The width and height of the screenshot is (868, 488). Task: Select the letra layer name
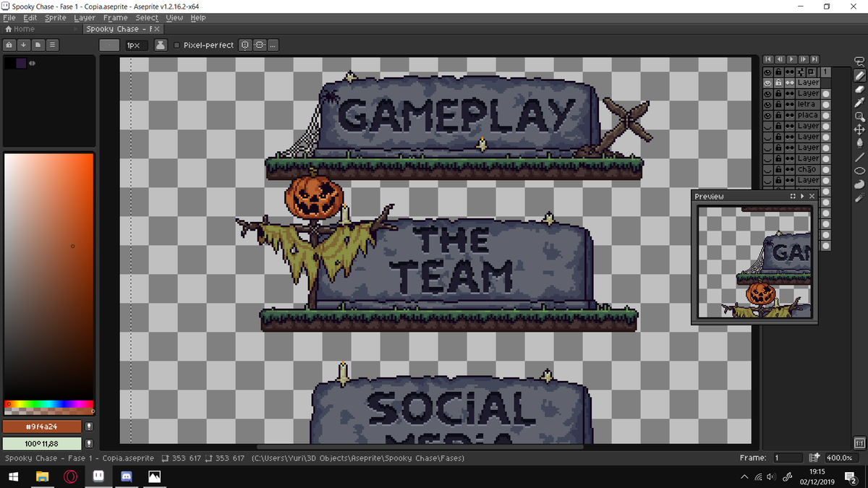808,105
